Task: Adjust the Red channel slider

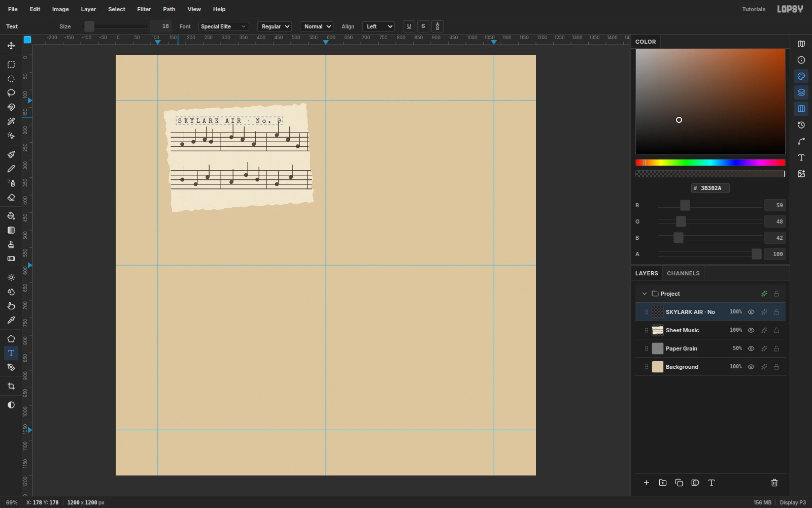Action: coord(710,205)
